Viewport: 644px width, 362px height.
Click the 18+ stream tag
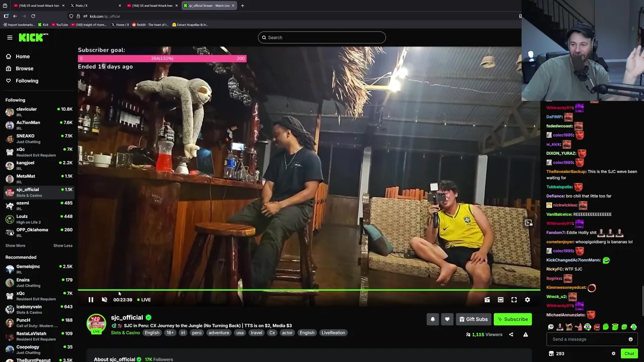pos(170,333)
